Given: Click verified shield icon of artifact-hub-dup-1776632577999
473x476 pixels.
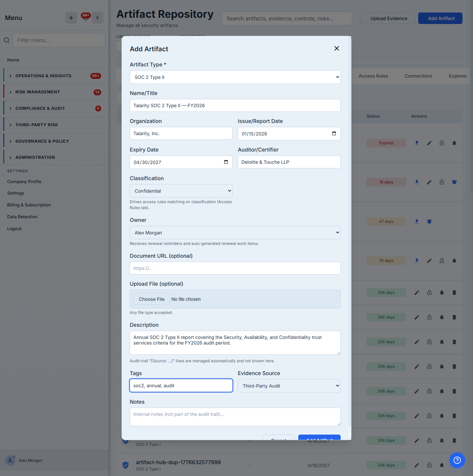Looking at the screenshot, I should (125, 465).
